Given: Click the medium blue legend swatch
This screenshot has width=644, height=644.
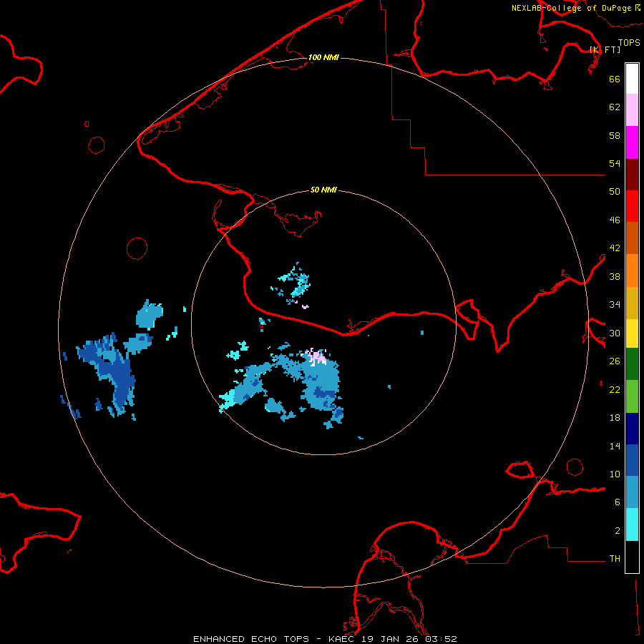Looking at the screenshot, I should (632, 460).
